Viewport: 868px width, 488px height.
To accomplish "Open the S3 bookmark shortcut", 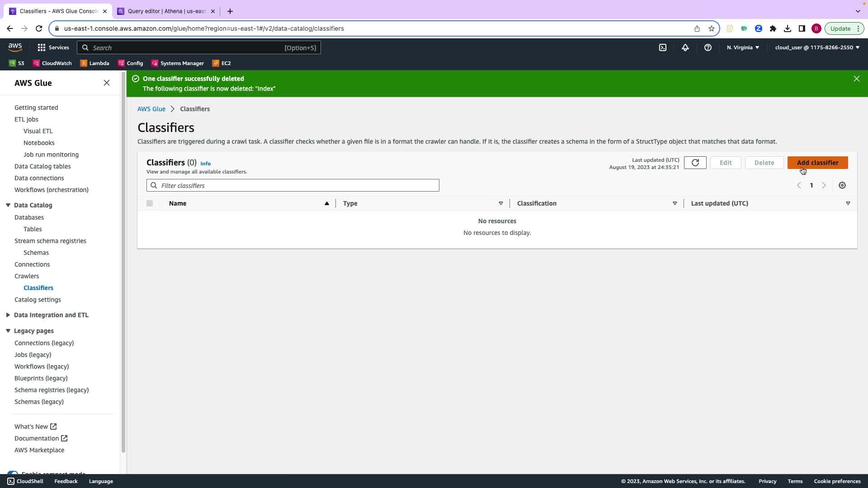I will [17, 63].
